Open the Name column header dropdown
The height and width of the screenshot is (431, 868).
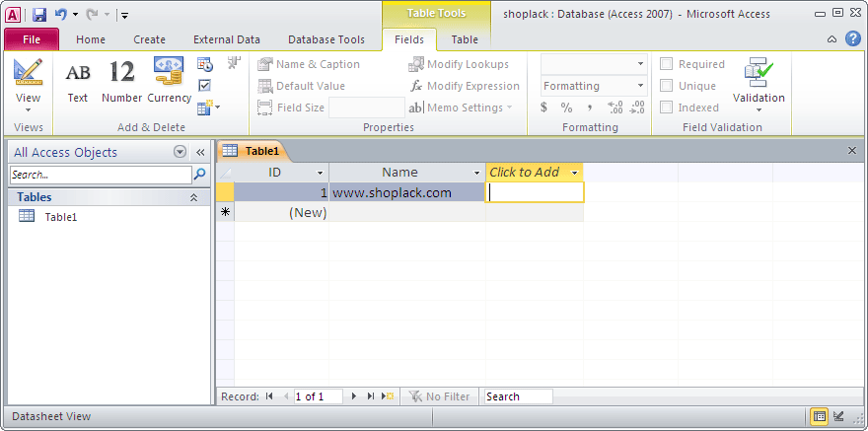476,174
